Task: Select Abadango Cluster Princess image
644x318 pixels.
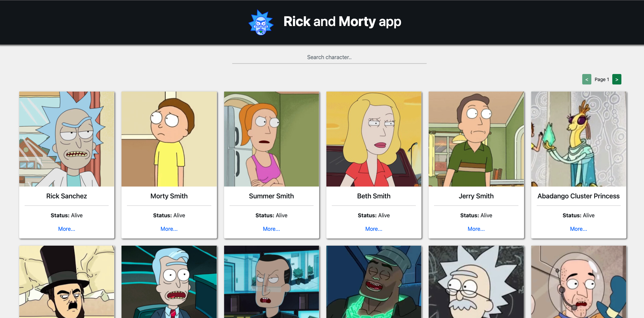Action: (579, 139)
